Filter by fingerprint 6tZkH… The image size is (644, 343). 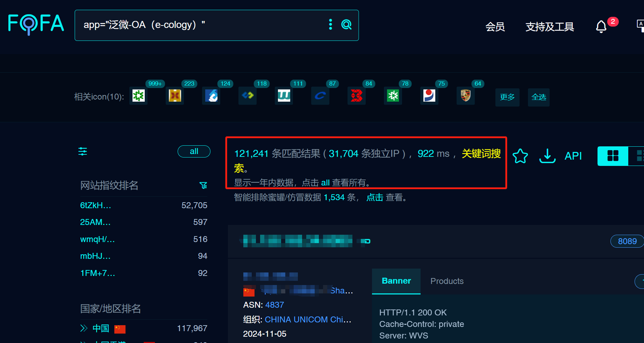coord(96,205)
